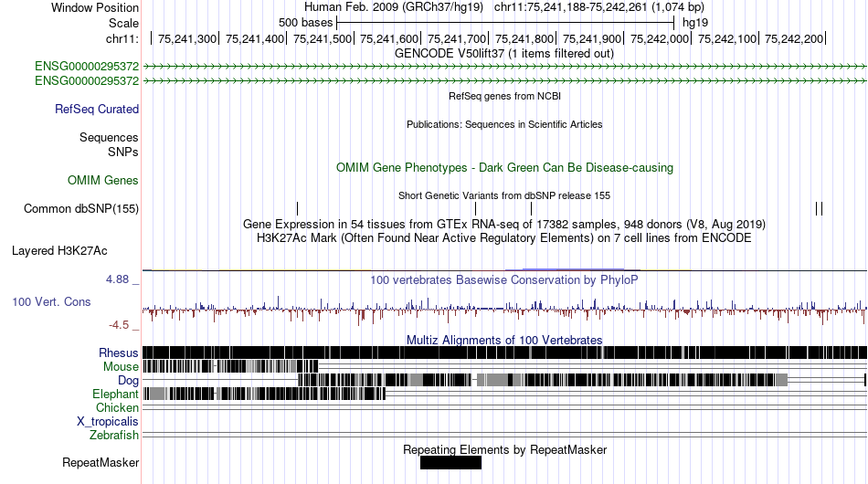Click the 75,241,300 ruler position
The image size is (868, 484).
187,38
